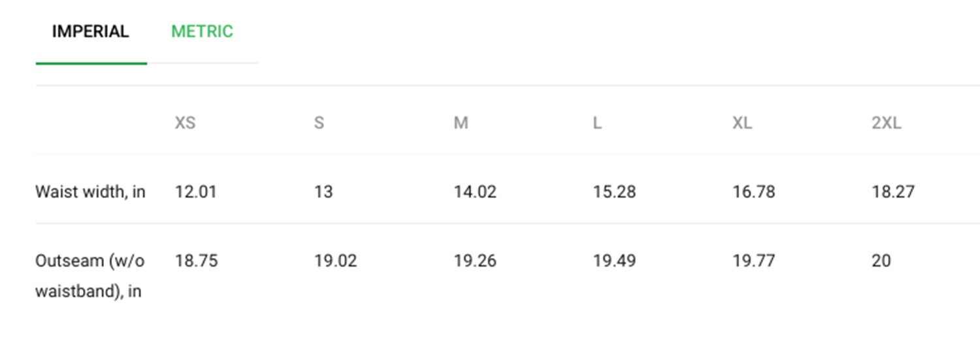The width and height of the screenshot is (980, 354).
Task: Click the 18.27 waist value for 2XL
Action: coord(893,192)
